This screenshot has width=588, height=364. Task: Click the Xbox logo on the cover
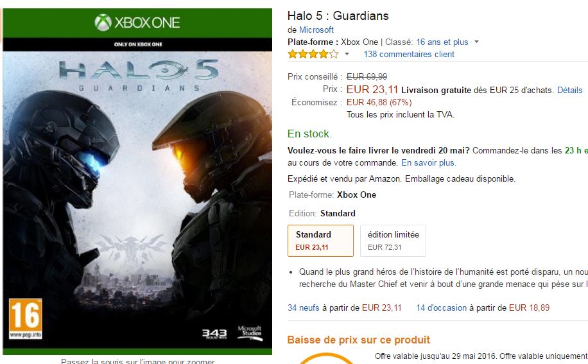click(103, 22)
